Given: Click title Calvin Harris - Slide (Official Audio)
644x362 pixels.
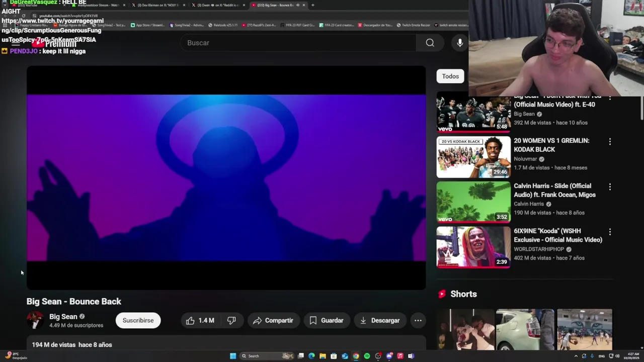Looking at the screenshot, I should tap(554, 191).
